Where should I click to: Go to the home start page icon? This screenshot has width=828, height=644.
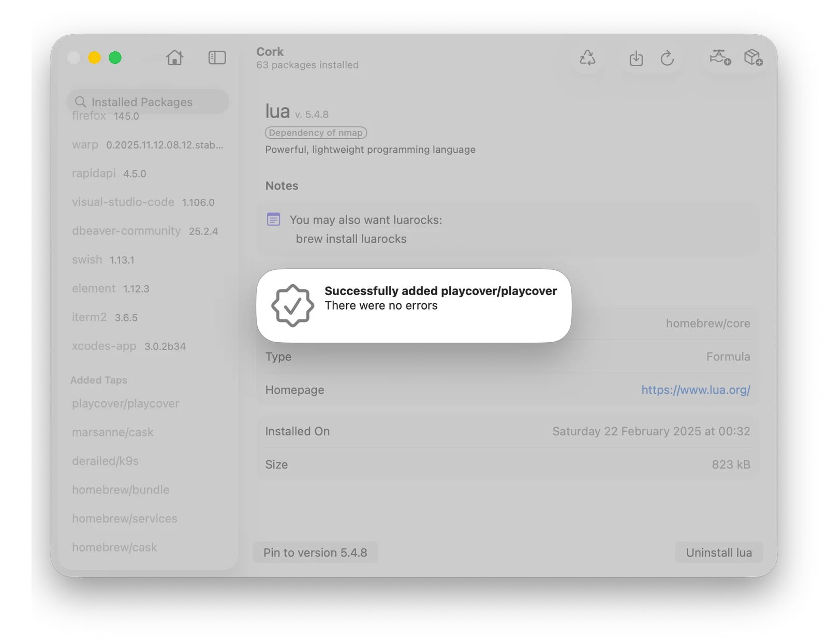pos(174,57)
